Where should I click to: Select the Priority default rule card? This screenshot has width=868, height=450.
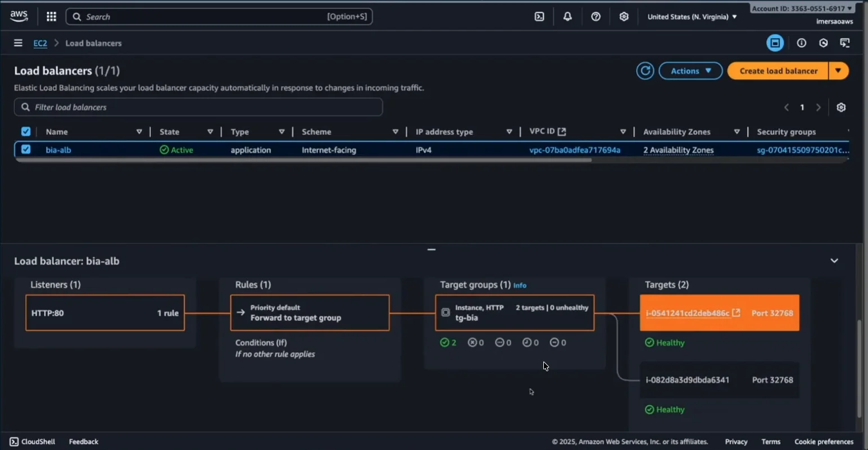click(x=310, y=313)
